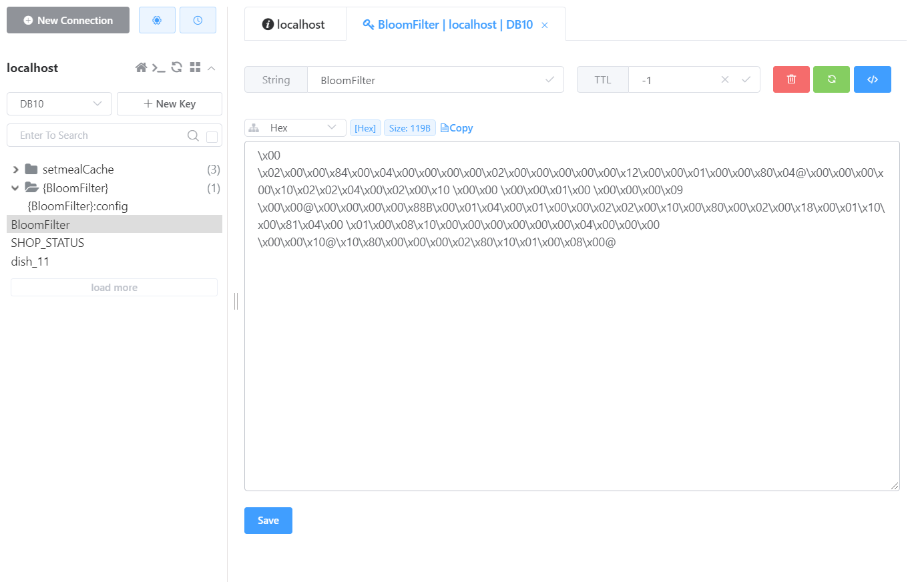Image resolution: width=916 pixels, height=588 pixels.
Task: Go to localhost home icon
Action: coord(141,67)
